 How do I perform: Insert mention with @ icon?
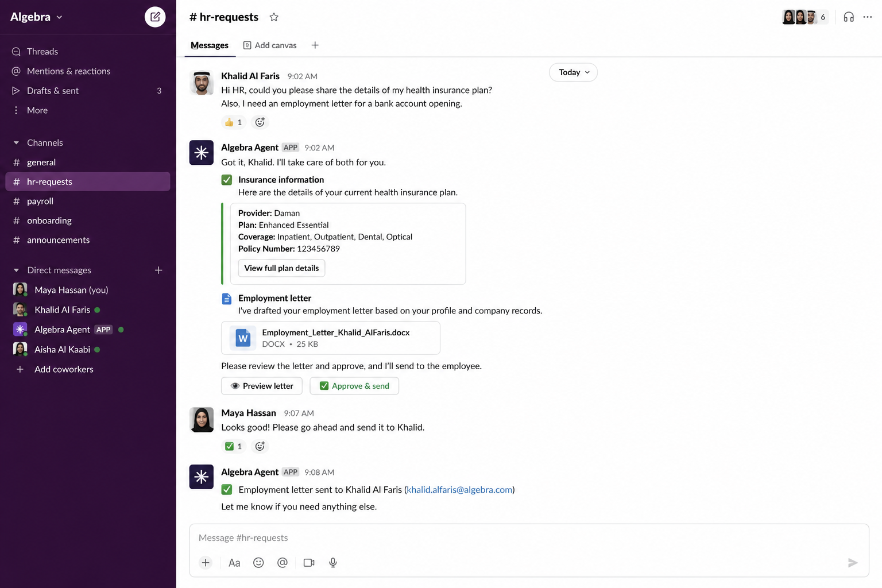coord(283,563)
